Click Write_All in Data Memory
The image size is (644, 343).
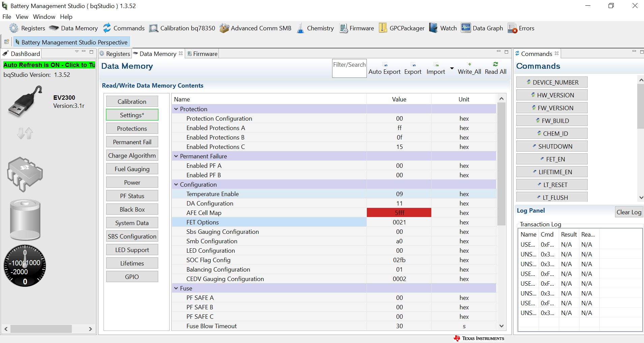pyautogui.click(x=469, y=68)
